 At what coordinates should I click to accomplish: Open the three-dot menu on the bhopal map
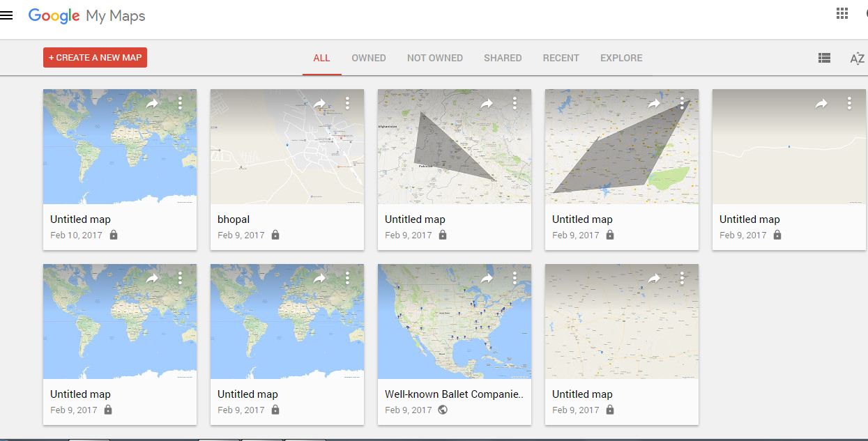coord(347,102)
